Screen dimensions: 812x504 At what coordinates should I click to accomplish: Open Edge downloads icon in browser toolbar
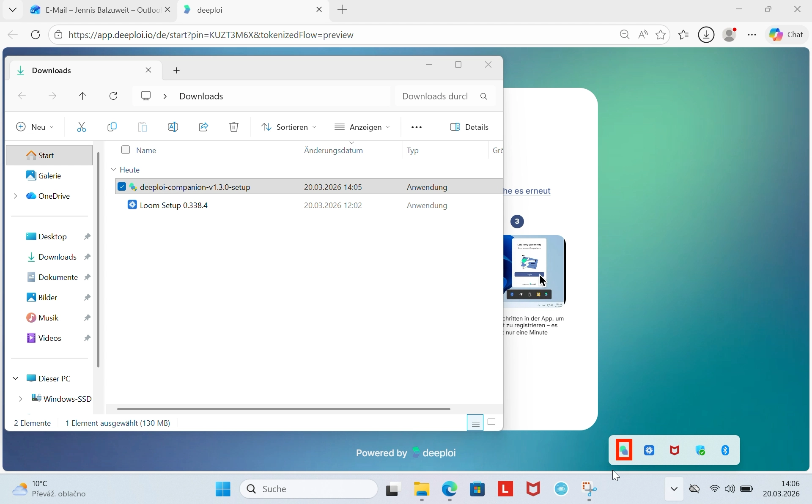click(706, 35)
